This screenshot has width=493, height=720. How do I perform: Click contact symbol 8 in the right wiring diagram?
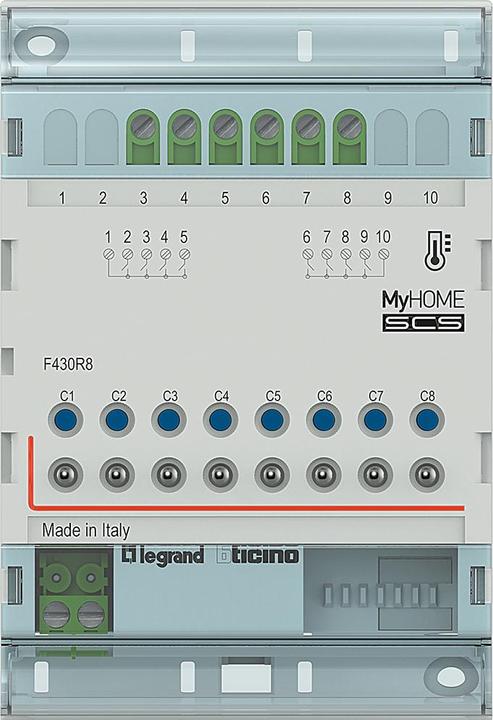[345, 254]
